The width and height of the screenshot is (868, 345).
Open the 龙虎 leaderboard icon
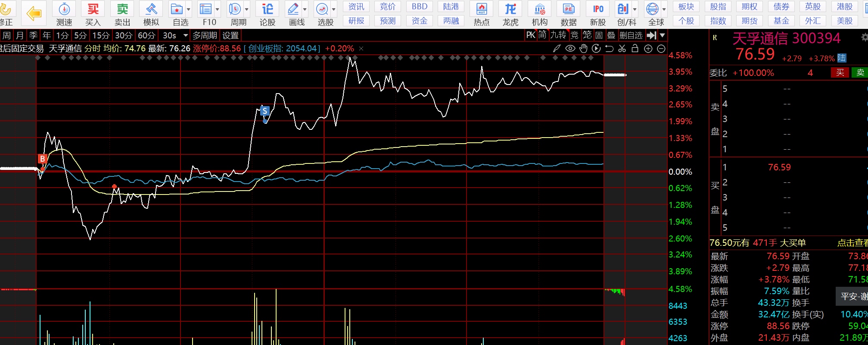coord(510,9)
